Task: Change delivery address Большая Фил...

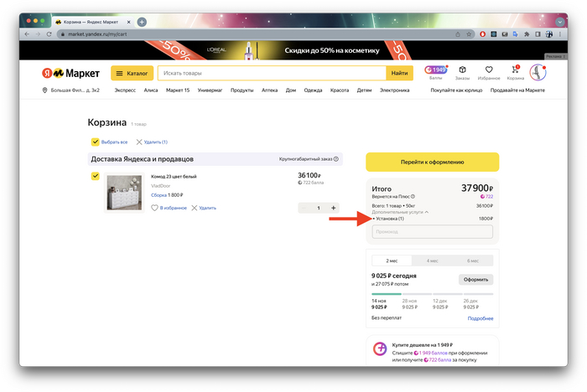Action: click(75, 90)
